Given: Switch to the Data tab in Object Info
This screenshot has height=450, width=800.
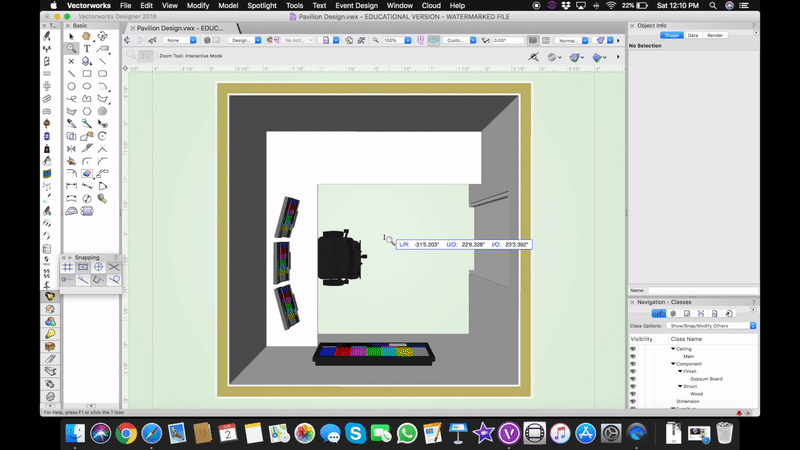Looking at the screenshot, I should pyautogui.click(x=693, y=35).
